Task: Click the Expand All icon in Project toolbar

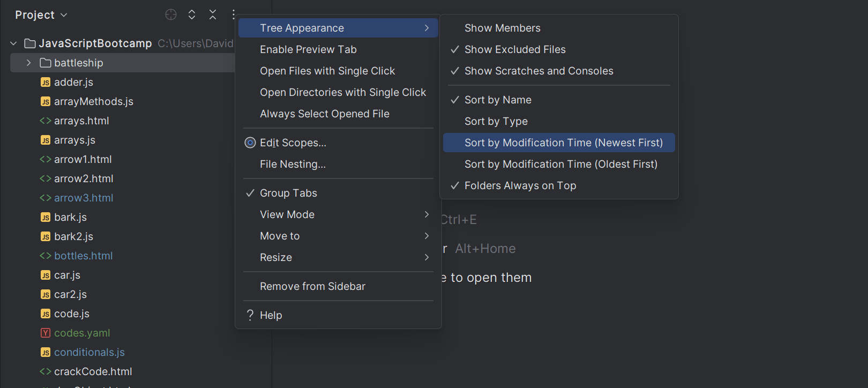Action: click(192, 14)
